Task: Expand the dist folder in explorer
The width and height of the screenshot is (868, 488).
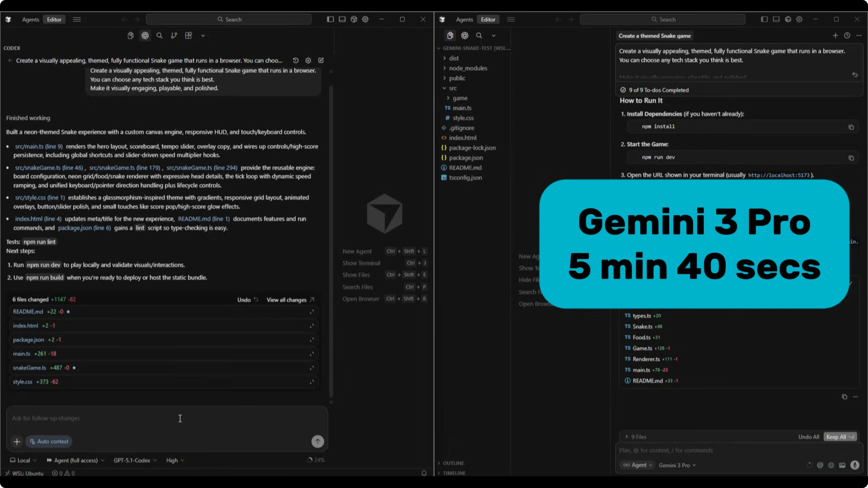Action: coord(454,58)
